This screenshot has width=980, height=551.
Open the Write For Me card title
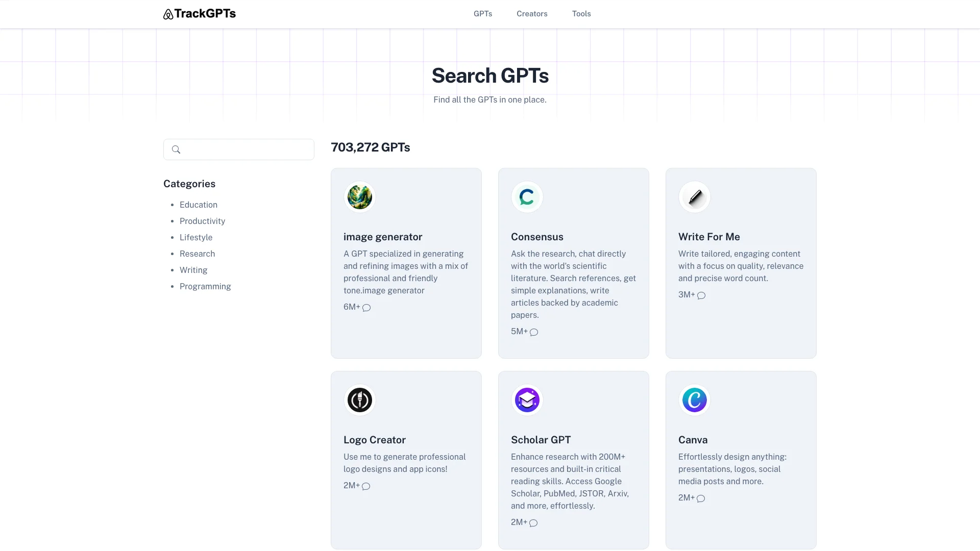(708, 237)
